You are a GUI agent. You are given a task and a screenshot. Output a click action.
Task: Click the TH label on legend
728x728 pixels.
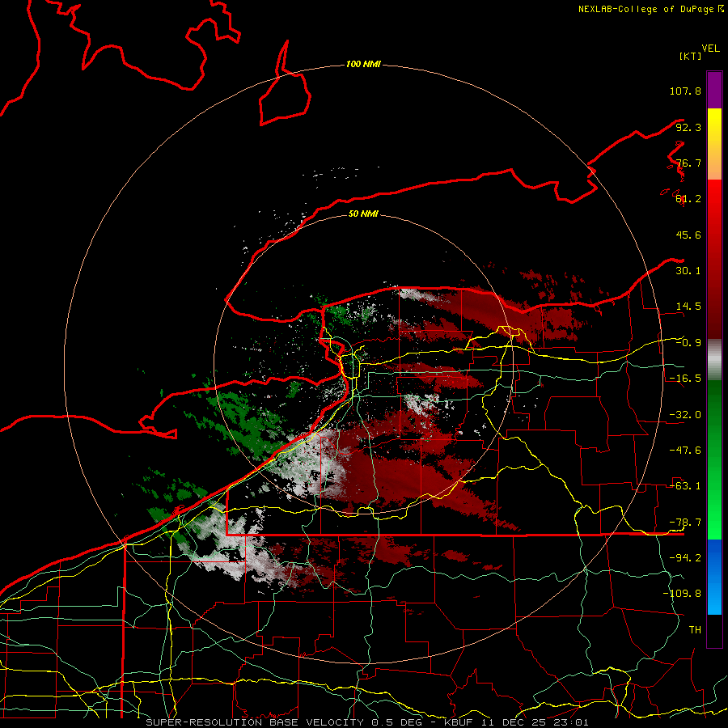coord(695,629)
